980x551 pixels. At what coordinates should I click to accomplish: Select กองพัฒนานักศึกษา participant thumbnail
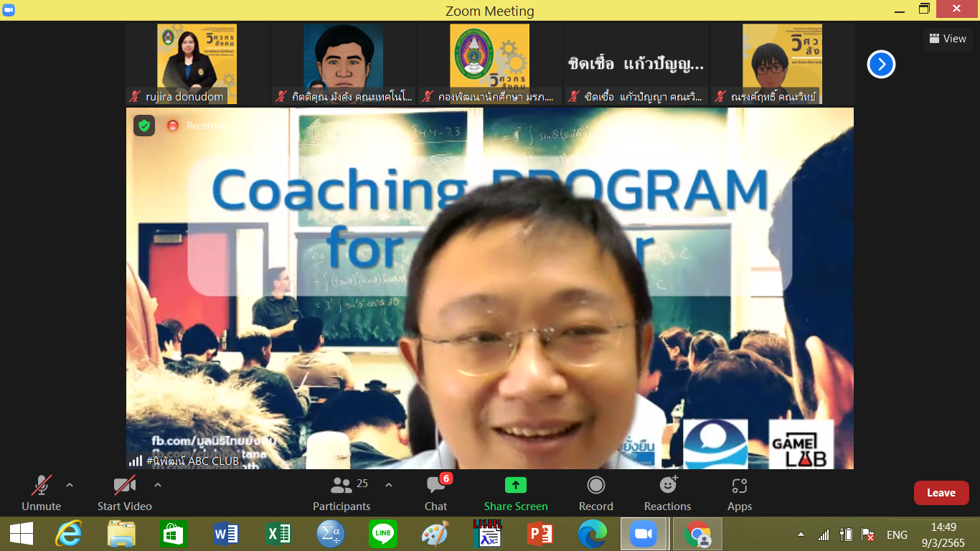[489, 64]
